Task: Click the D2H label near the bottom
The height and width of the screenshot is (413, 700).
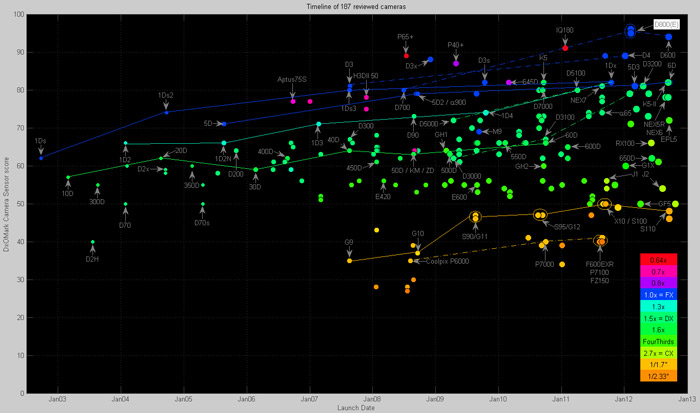Action: click(92, 259)
